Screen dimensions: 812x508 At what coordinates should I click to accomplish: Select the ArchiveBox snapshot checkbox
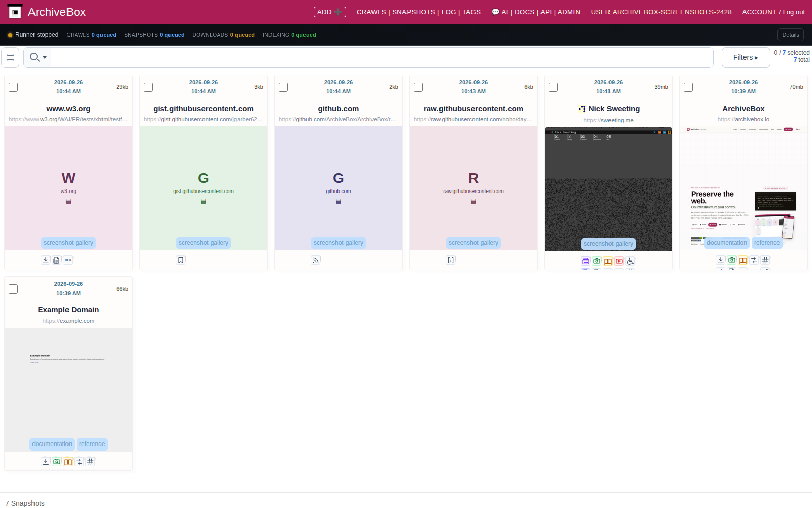(688, 87)
